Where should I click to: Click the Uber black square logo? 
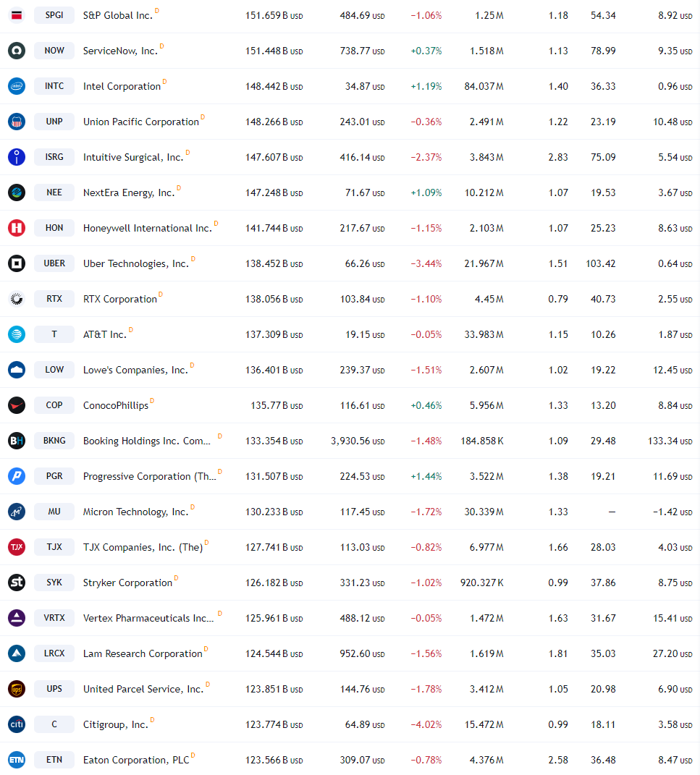(x=17, y=263)
